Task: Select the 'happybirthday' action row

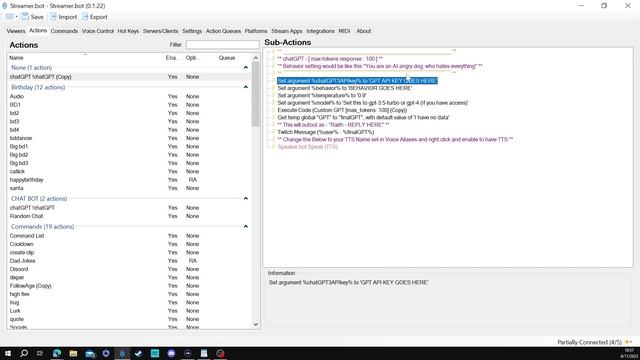Action: 130,180
